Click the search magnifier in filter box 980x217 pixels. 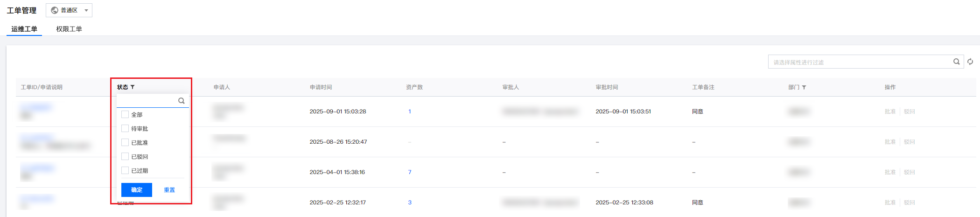(x=956, y=62)
